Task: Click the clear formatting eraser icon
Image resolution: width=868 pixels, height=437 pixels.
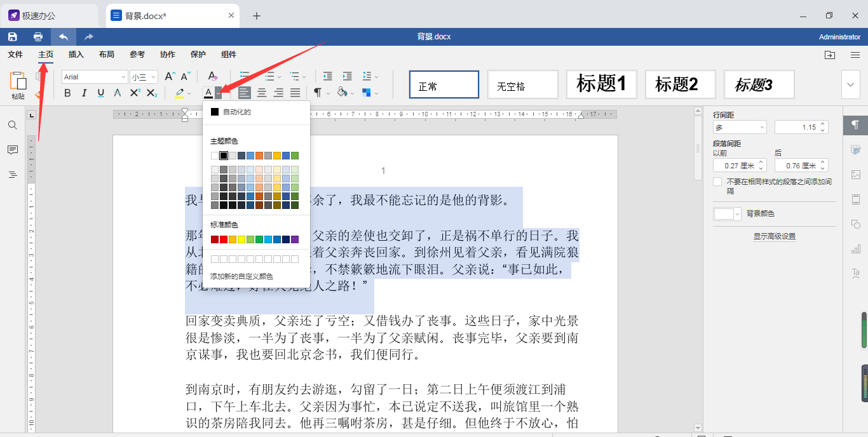Action: click(x=213, y=76)
